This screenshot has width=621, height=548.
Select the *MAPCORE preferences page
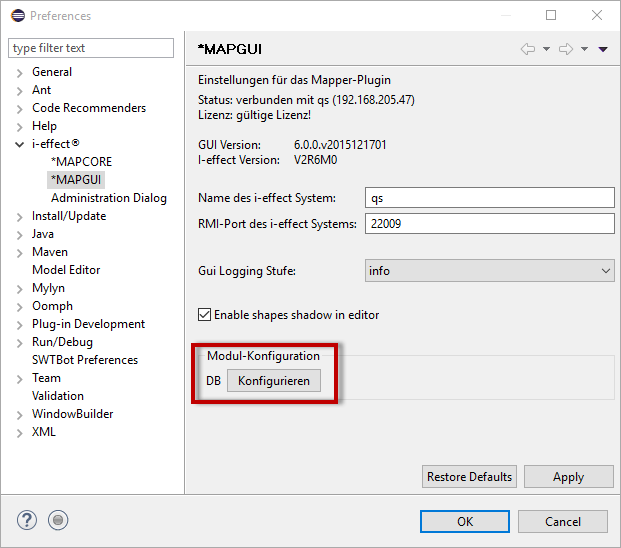81,162
